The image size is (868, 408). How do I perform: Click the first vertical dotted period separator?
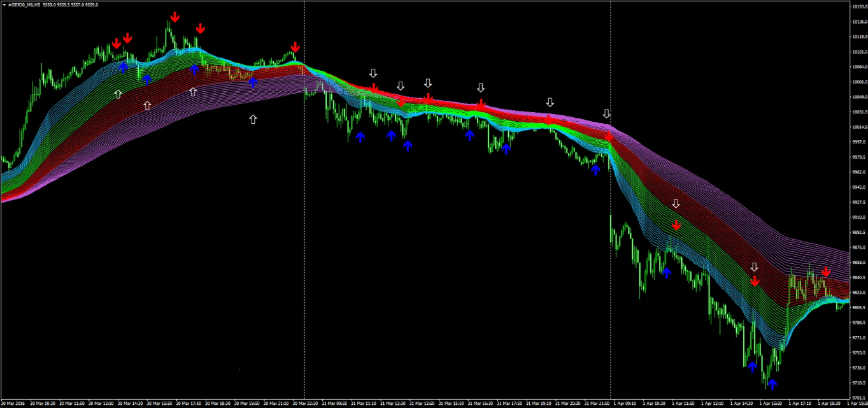click(x=304, y=191)
